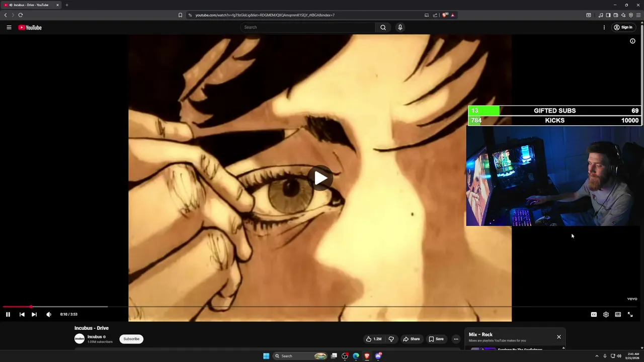This screenshot has width=644, height=362.
Task: Open the Windows Start menu
Action: pos(266,356)
